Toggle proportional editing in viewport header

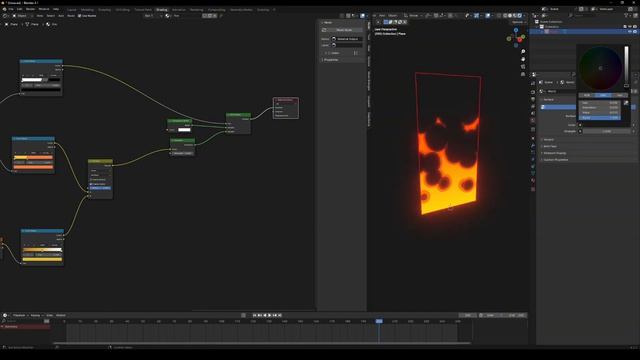[450, 16]
